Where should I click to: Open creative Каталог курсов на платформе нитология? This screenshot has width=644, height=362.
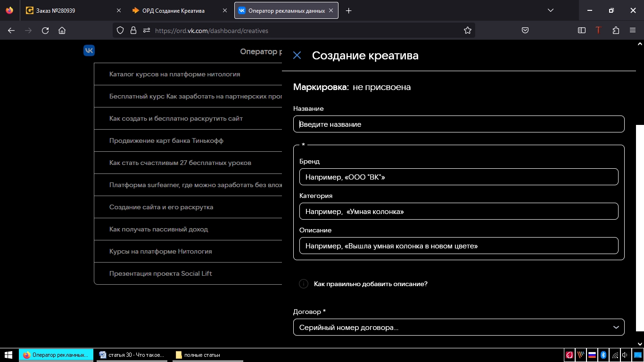188,74
